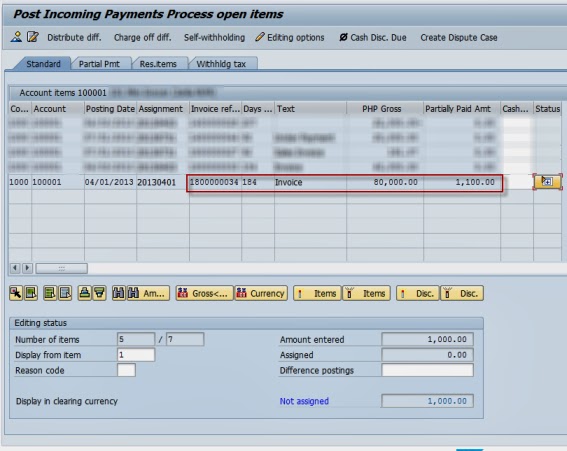This screenshot has height=451, width=567.
Task: Click status icon in invoice row
Action: 547,182
